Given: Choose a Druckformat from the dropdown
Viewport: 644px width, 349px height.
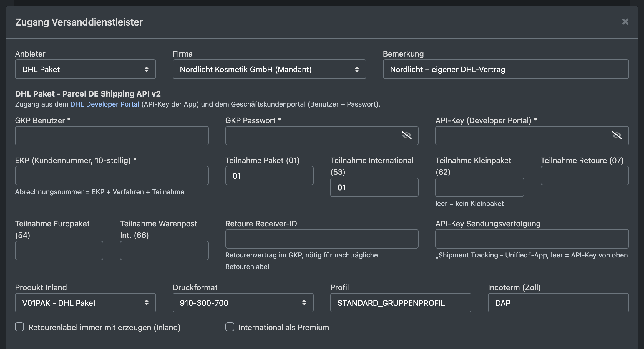Looking at the screenshot, I should point(243,303).
